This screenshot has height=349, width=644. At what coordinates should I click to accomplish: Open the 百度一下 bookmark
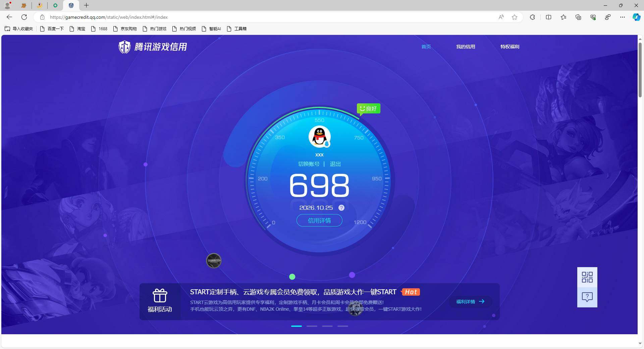pos(52,29)
